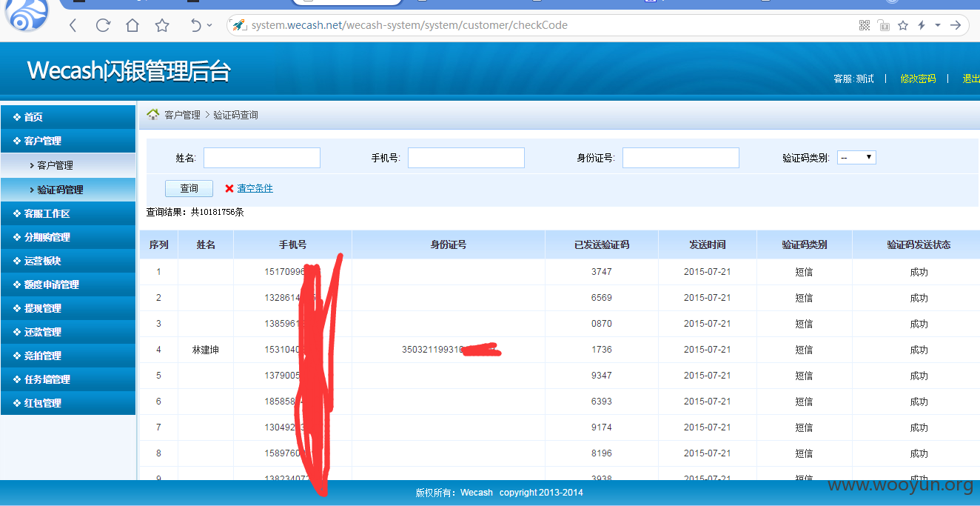
Task: Click verification code 6569
Action: tap(602, 298)
